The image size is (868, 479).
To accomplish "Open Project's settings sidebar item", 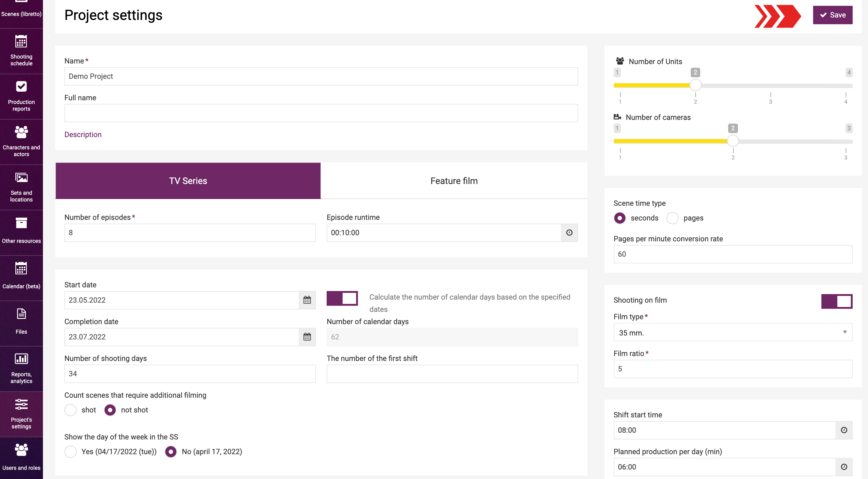I will tap(21, 414).
